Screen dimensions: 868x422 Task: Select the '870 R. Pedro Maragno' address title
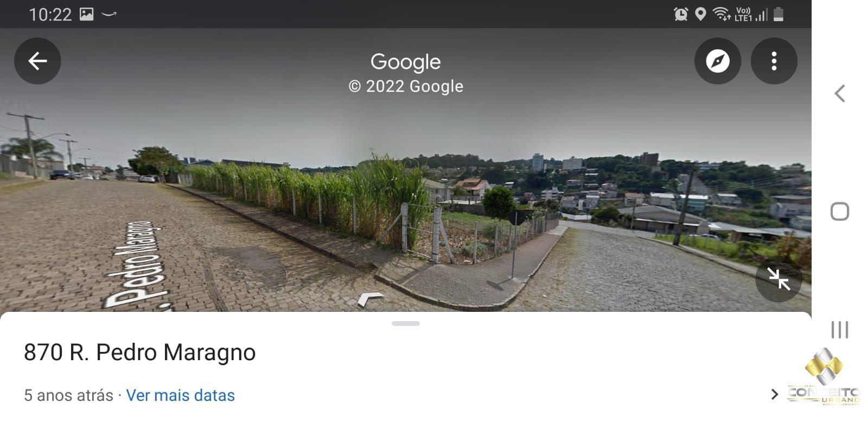(140, 353)
